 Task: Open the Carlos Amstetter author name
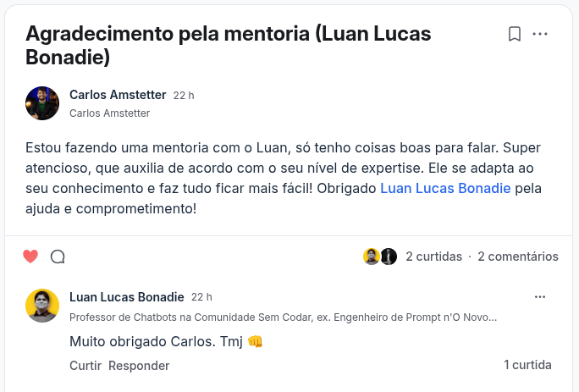pyautogui.click(x=118, y=95)
